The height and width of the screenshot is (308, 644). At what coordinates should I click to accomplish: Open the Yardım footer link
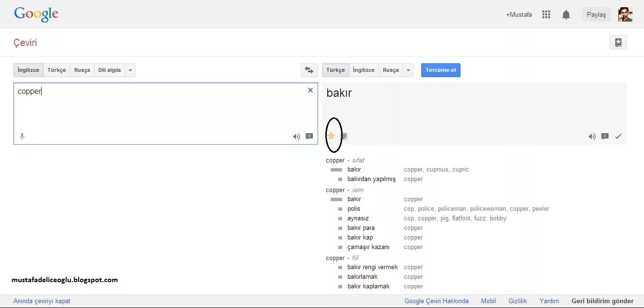[x=549, y=301]
